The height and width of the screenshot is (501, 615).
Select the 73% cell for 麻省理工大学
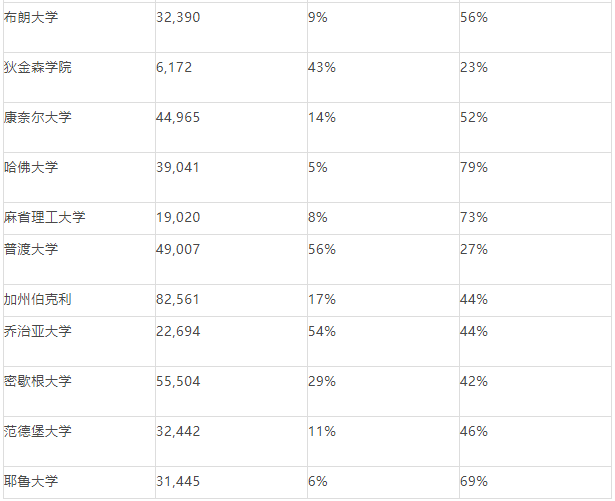pos(474,217)
